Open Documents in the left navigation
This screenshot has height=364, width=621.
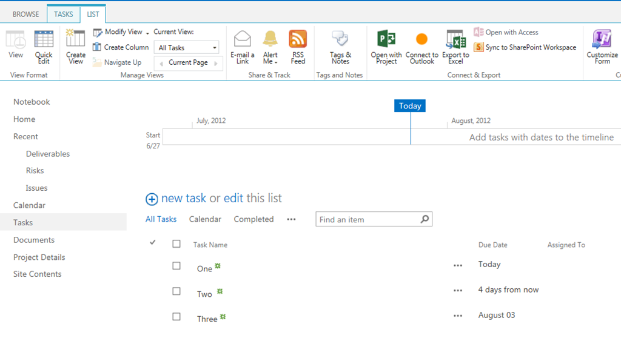[x=34, y=240]
